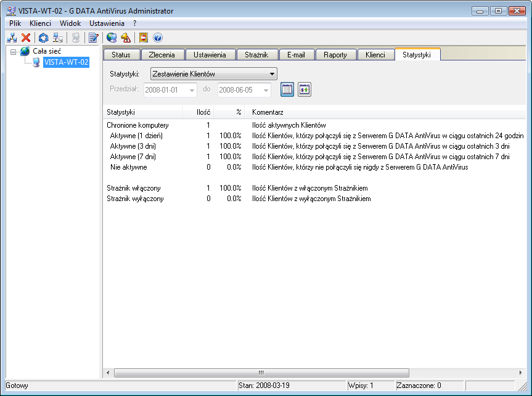This screenshot has width=532, height=396.
Task: Switch to the Klienci tab
Action: pyautogui.click(x=375, y=55)
